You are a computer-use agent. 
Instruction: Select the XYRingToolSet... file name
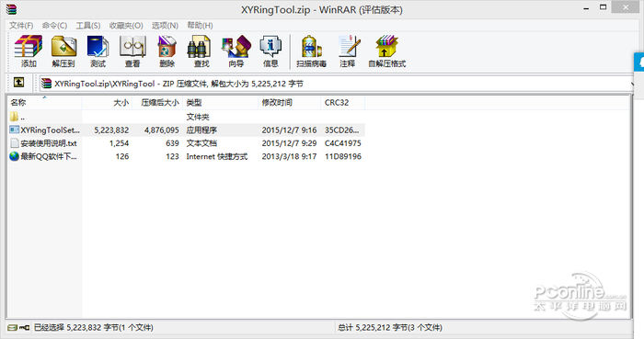point(50,130)
